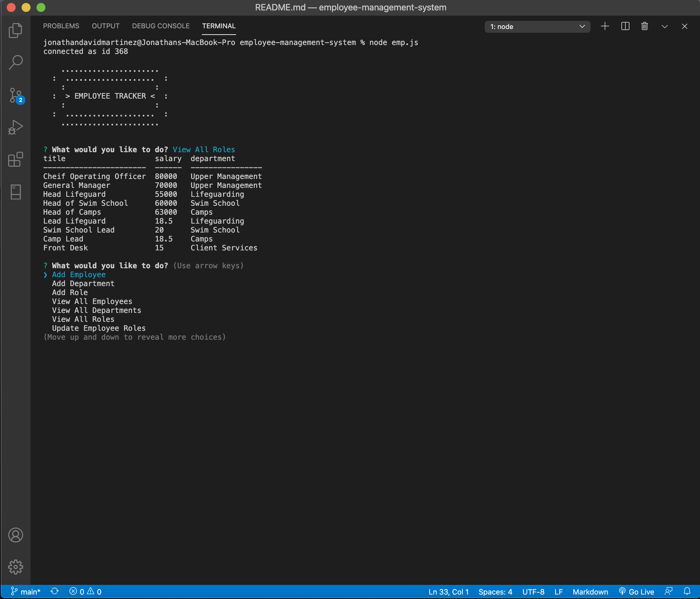Open the Manage gear settings icon

[x=15, y=567]
